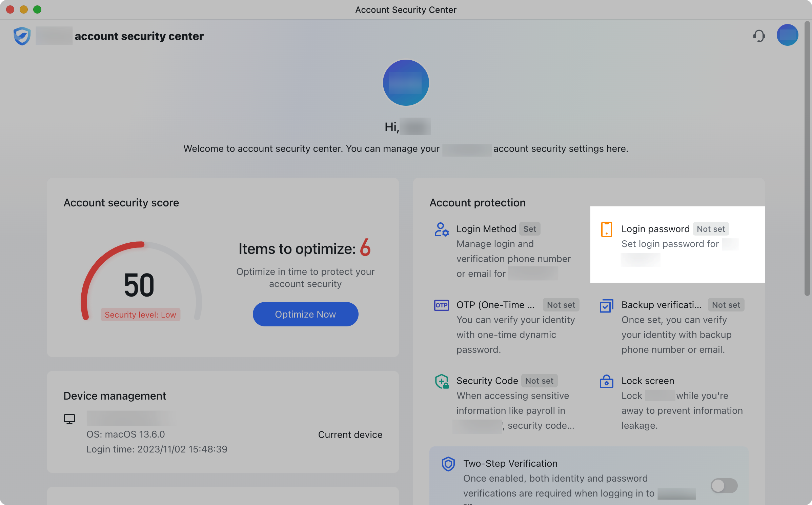Click the Backup verification checklist icon
Screen dimensions: 812x505
click(x=607, y=305)
